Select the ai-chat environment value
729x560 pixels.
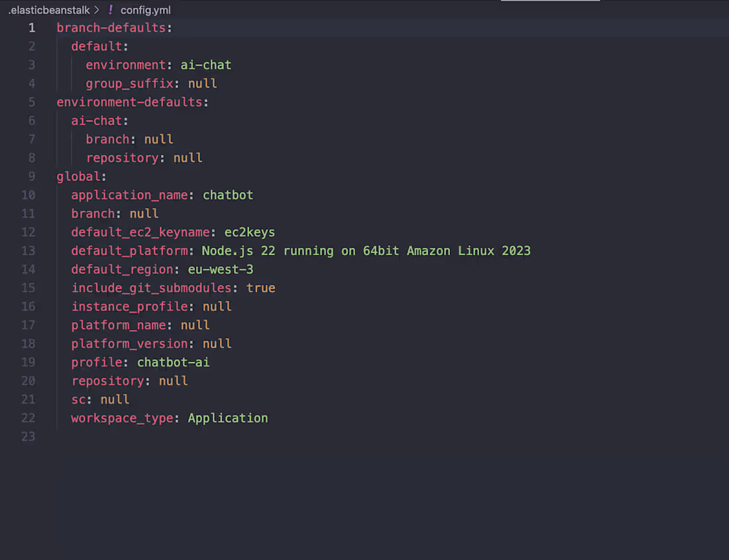tap(205, 64)
